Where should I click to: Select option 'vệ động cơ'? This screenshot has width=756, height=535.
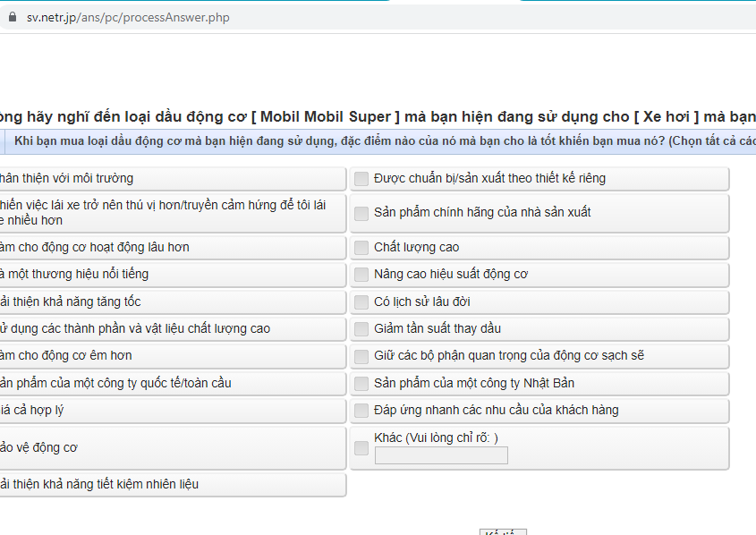173,448
